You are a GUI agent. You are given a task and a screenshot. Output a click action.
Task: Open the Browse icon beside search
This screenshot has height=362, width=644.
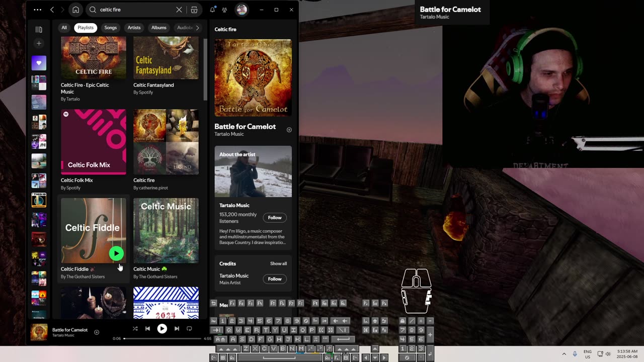pos(194,10)
